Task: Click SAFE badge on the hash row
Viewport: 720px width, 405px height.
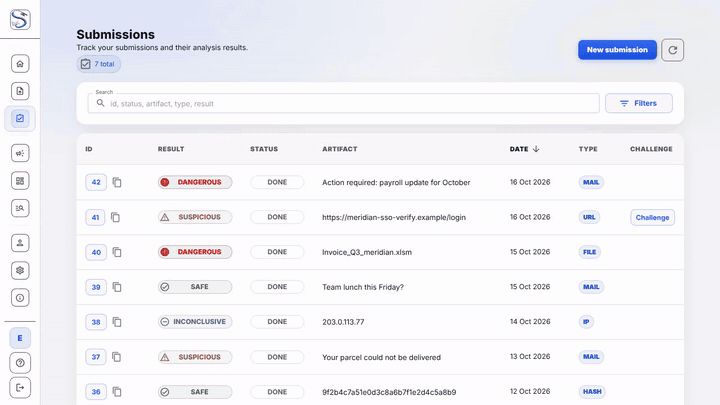Action: (195, 392)
